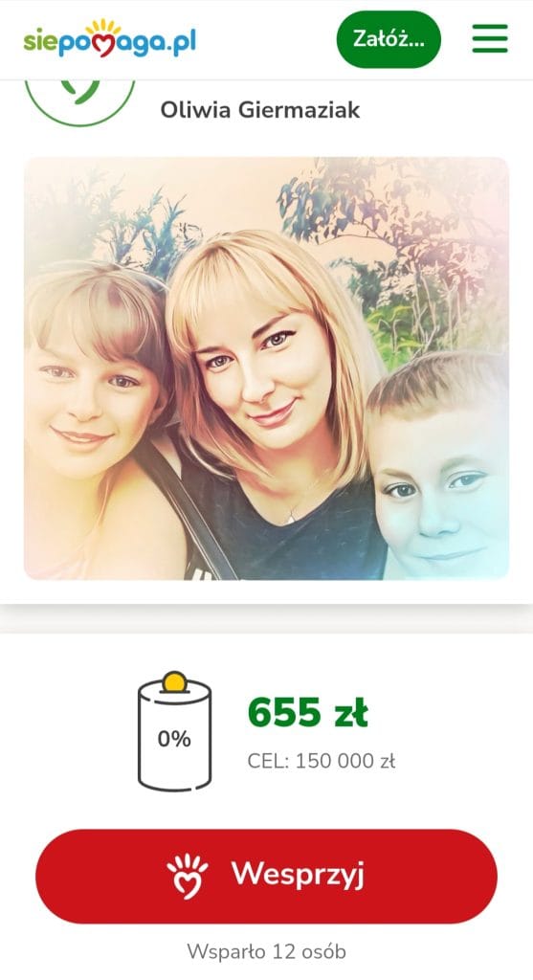Click the hand-heart icon inside the Wesprzyj button
The image size is (533, 980).
pos(187,876)
